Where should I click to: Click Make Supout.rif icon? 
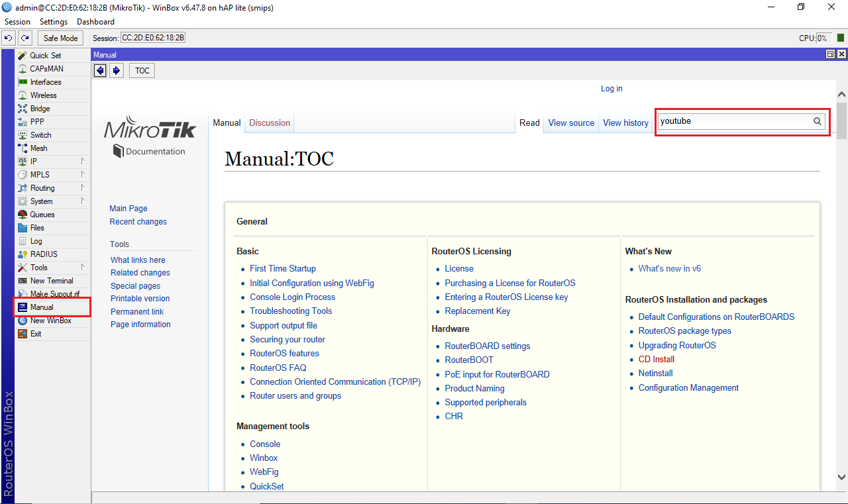point(23,294)
